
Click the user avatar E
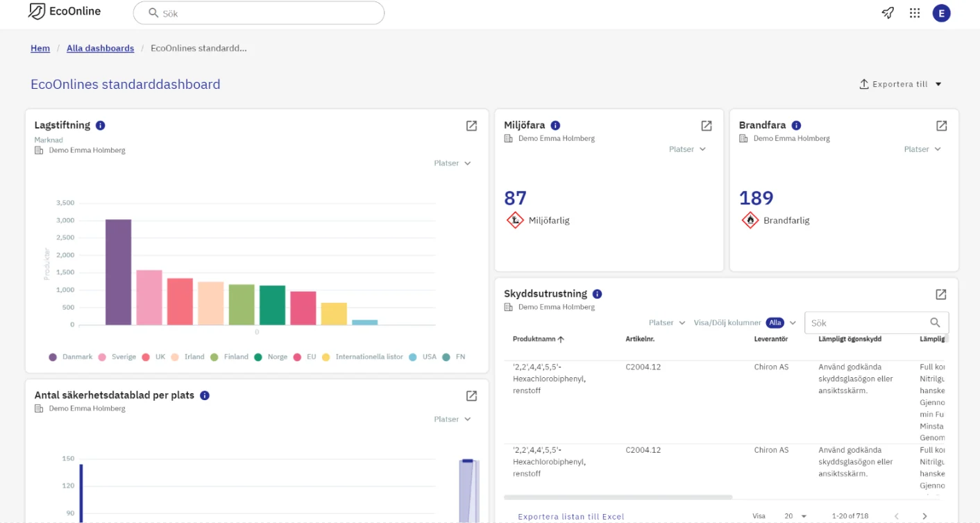point(941,13)
